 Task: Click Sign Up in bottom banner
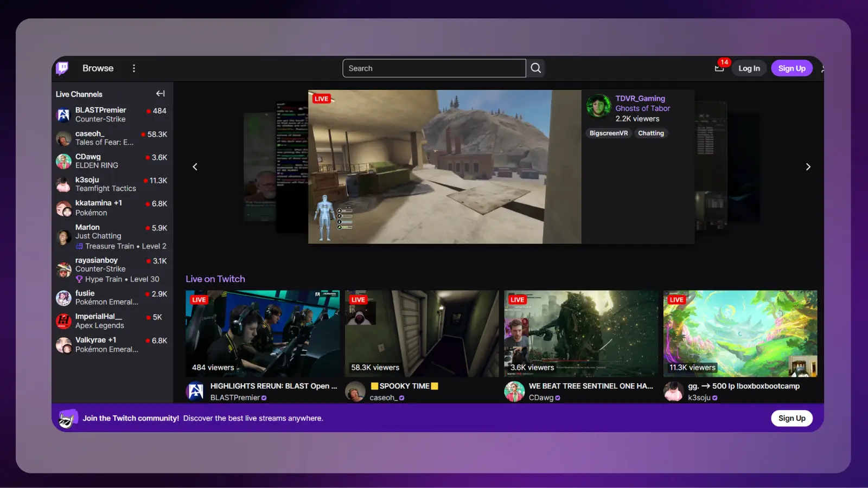coord(792,418)
